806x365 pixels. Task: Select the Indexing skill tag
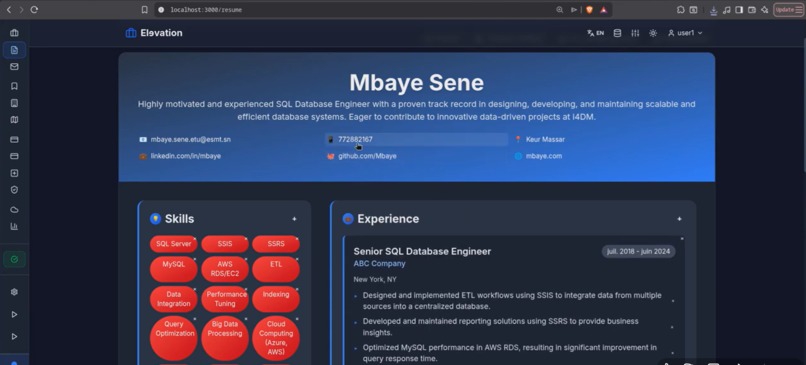click(276, 299)
